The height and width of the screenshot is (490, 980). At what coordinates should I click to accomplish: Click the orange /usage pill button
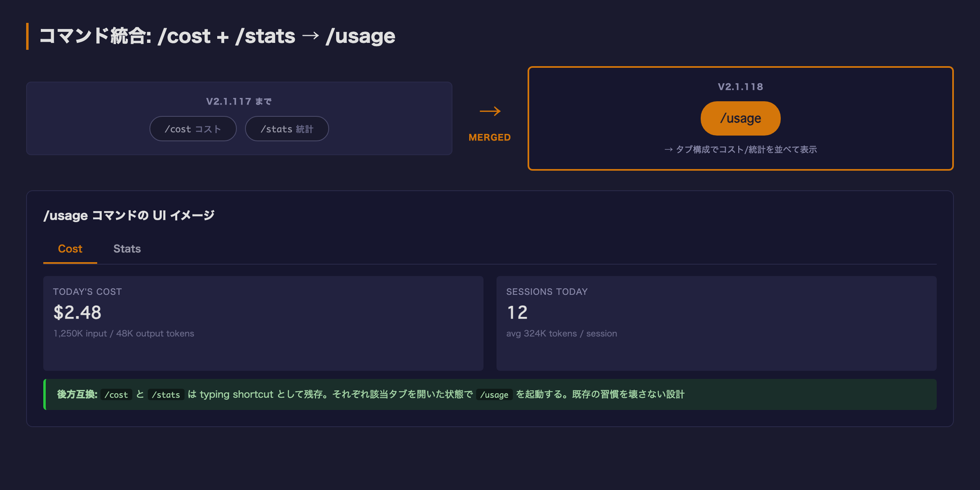[x=740, y=118]
